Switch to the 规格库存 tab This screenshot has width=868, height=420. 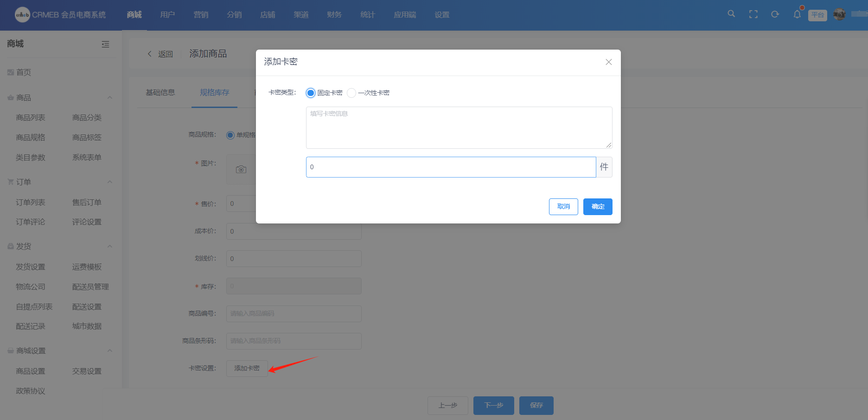(214, 93)
